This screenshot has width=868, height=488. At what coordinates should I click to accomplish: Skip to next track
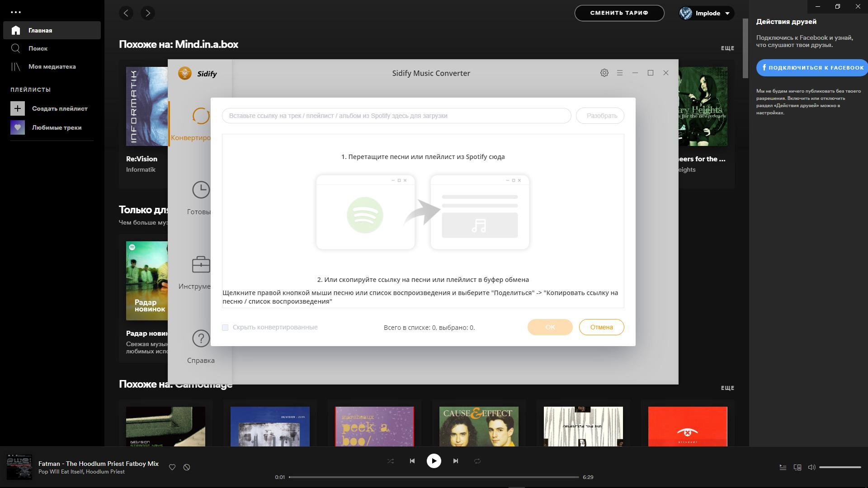[x=456, y=461]
